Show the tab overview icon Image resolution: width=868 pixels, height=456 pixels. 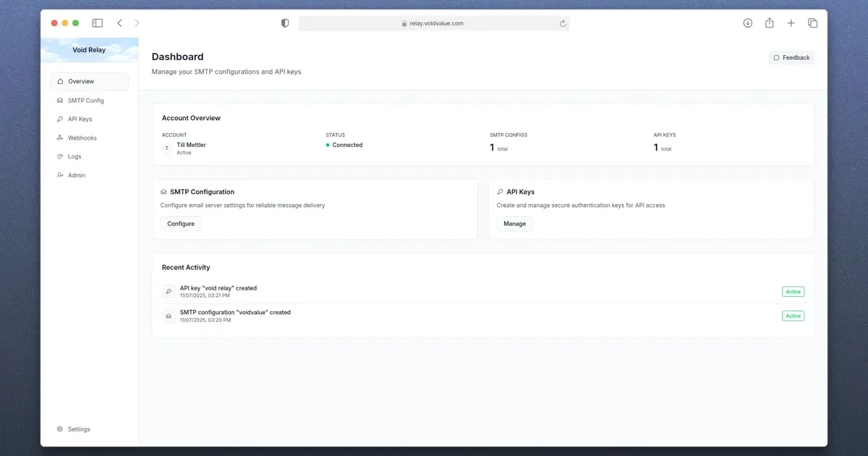coord(812,23)
